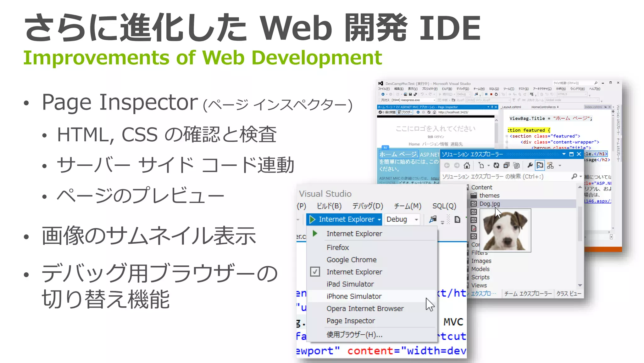
Task: Click magnifier icon in Solution Explorer search
Action: point(574,176)
